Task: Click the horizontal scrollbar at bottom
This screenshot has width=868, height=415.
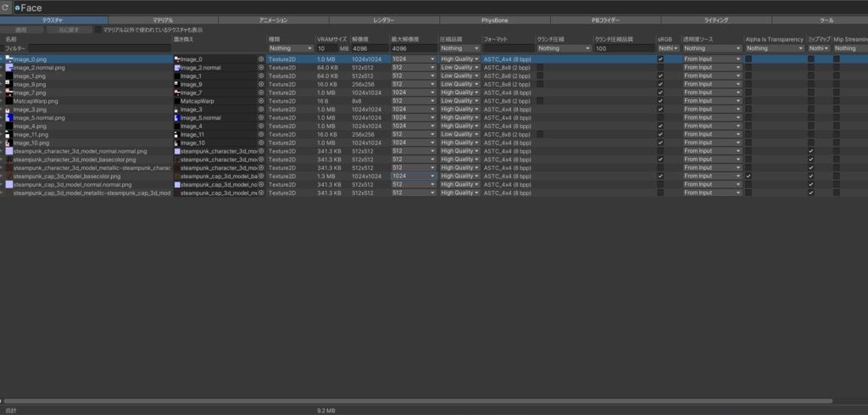Action: (x=418, y=401)
